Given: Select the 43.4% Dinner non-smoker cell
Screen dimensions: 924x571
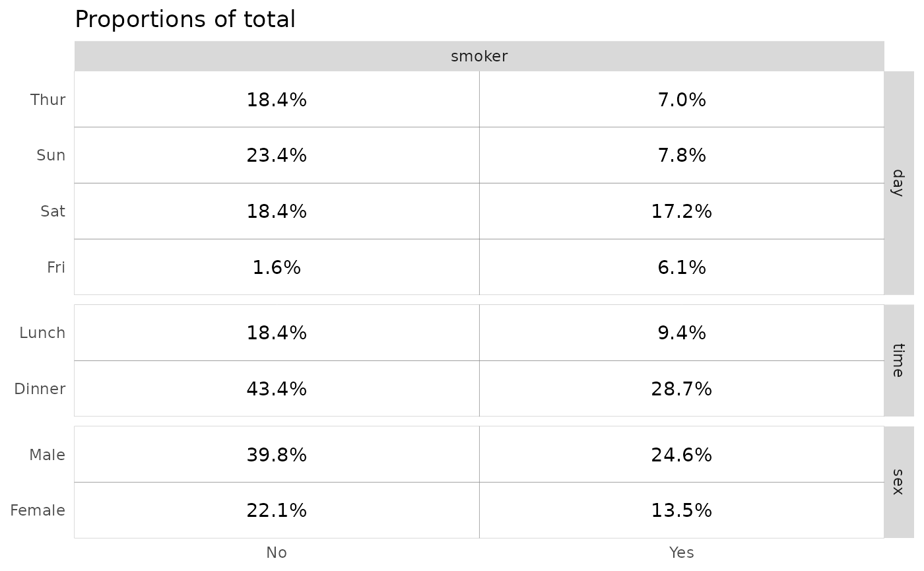Looking at the screenshot, I should coord(277,389).
